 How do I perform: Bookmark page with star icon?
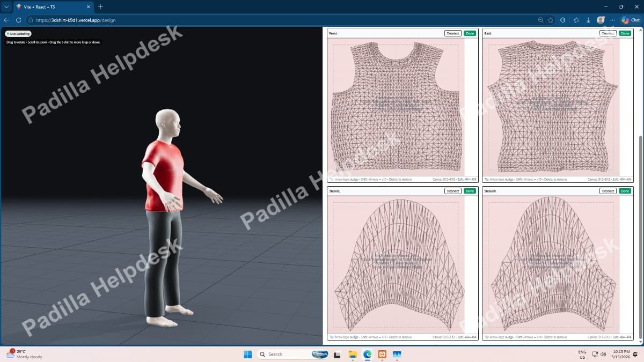point(551,20)
